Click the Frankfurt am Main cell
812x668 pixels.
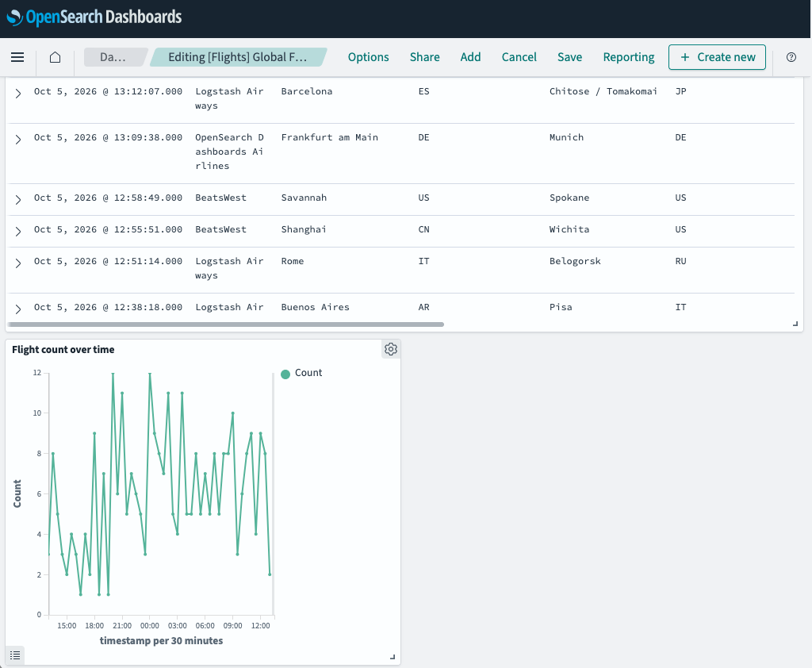[330, 137]
